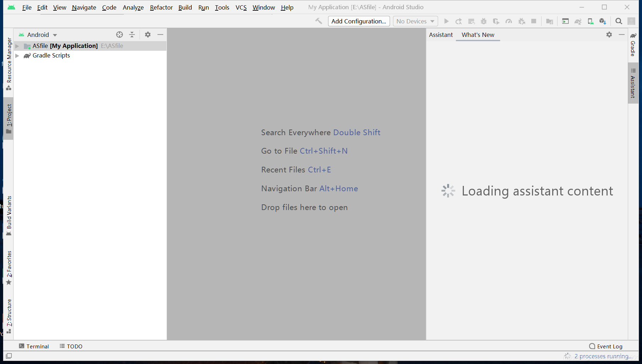Open the Analyze menu
This screenshot has width=642, height=364.
(133, 7)
